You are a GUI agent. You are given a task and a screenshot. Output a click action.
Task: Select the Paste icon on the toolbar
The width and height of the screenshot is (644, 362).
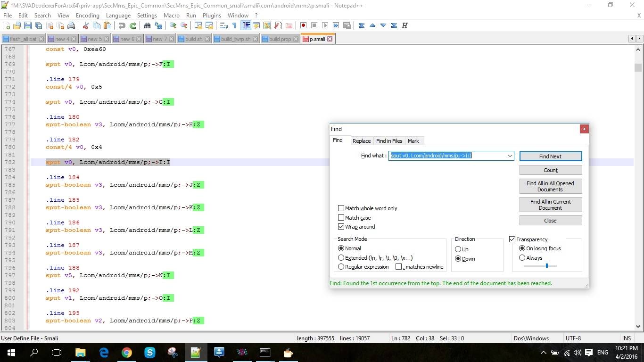click(108, 25)
